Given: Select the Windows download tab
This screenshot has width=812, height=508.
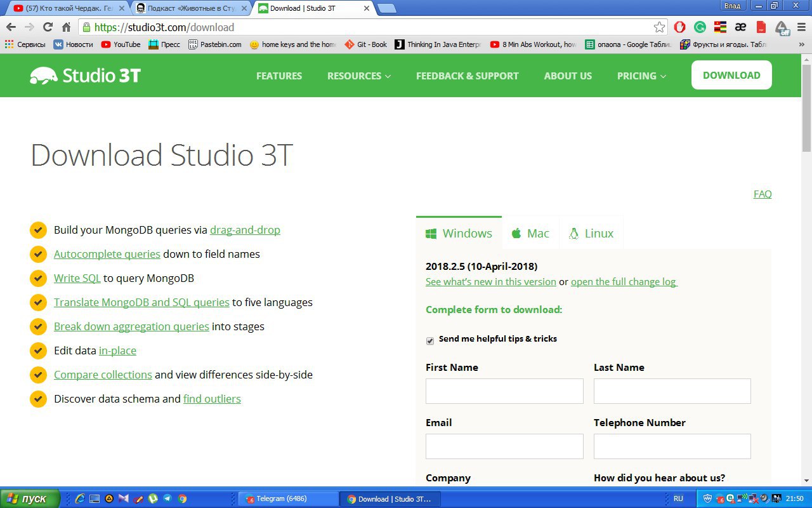Looking at the screenshot, I should (459, 233).
